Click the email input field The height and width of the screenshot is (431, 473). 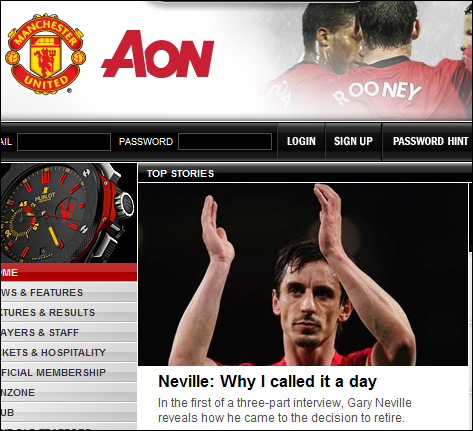point(64,142)
